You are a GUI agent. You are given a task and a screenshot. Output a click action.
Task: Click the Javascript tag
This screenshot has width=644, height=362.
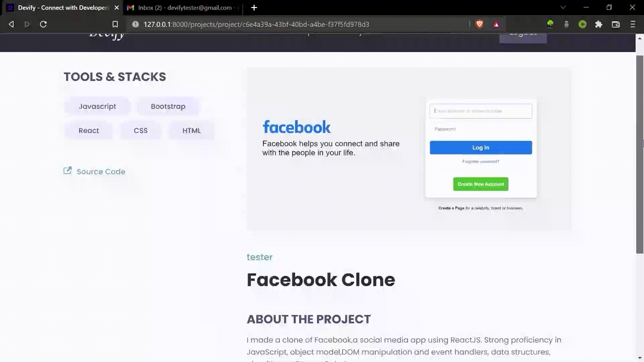point(97,106)
